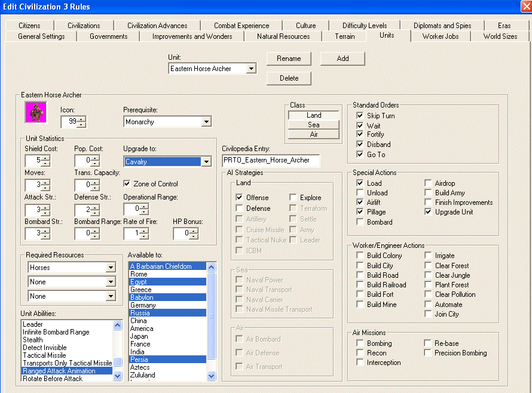
Task: Enable Build Road worker action
Action: 360,275
